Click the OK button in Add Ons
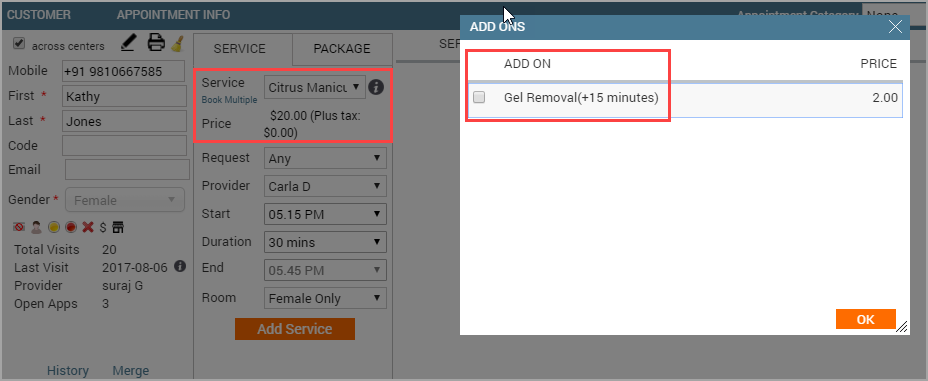Image resolution: width=928 pixels, height=381 pixels. click(865, 319)
